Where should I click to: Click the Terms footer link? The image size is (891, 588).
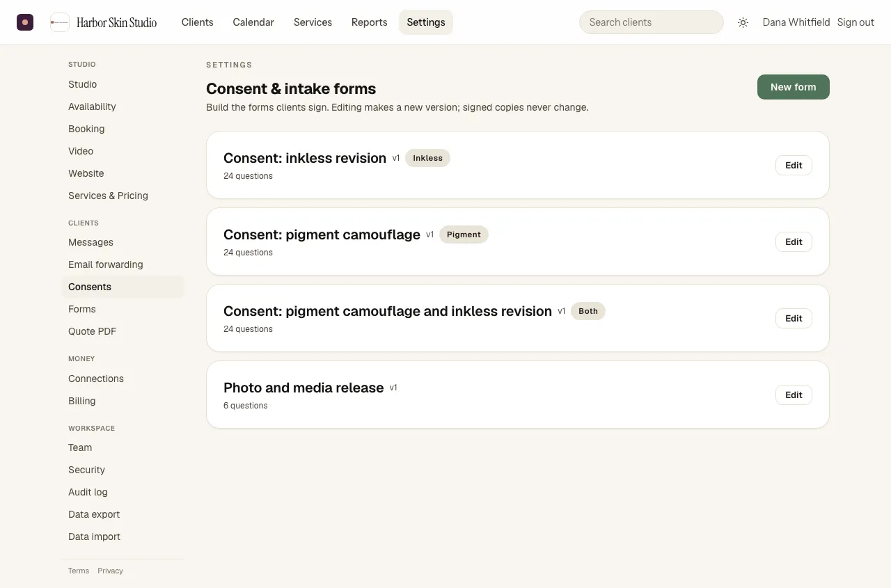pyautogui.click(x=79, y=571)
